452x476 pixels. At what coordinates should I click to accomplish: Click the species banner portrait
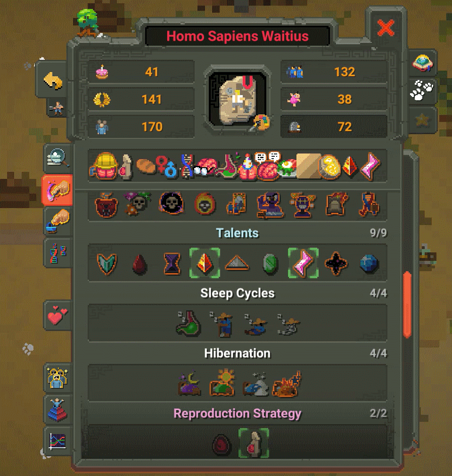pyautogui.click(x=238, y=99)
